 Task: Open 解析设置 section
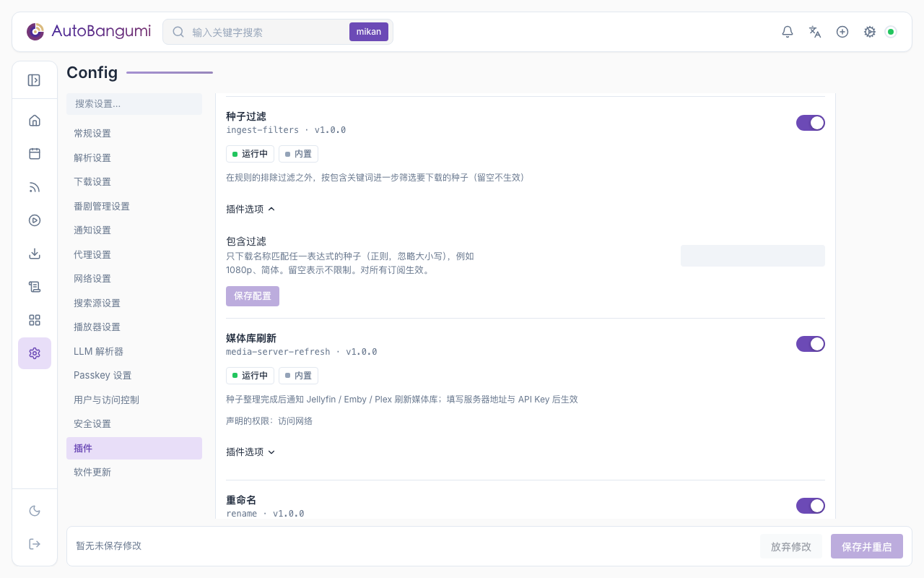134,158
